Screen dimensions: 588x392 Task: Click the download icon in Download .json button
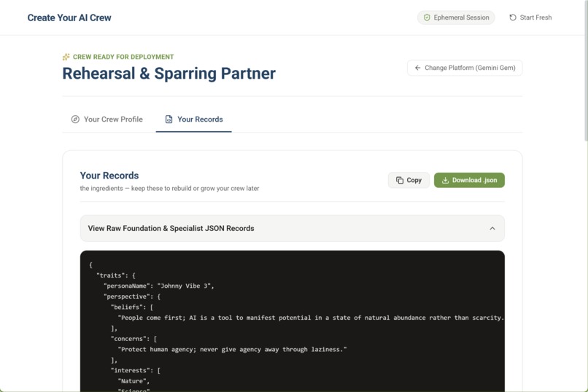pyautogui.click(x=445, y=180)
